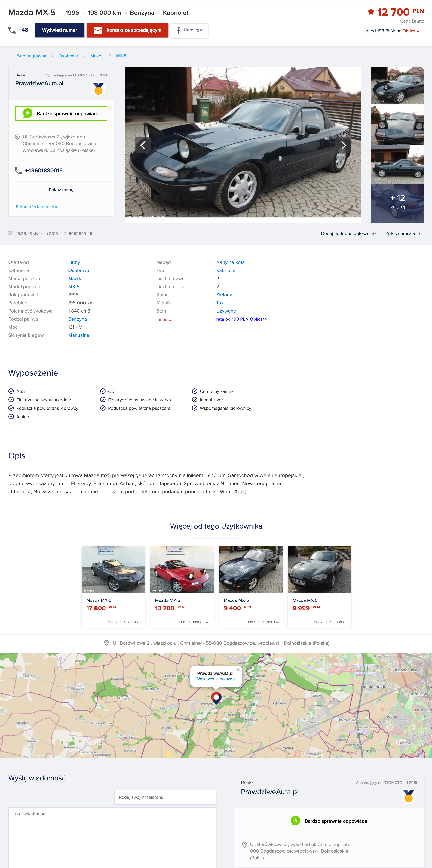Click the ABS equipment check icon
The width and height of the screenshot is (432, 868).
click(11, 391)
